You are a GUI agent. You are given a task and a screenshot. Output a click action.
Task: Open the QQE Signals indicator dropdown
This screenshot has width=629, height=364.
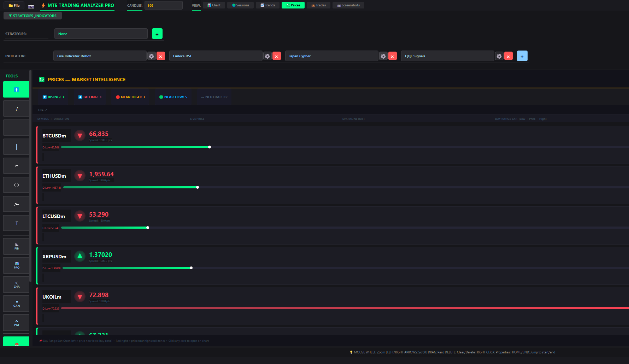click(x=447, y=56)
